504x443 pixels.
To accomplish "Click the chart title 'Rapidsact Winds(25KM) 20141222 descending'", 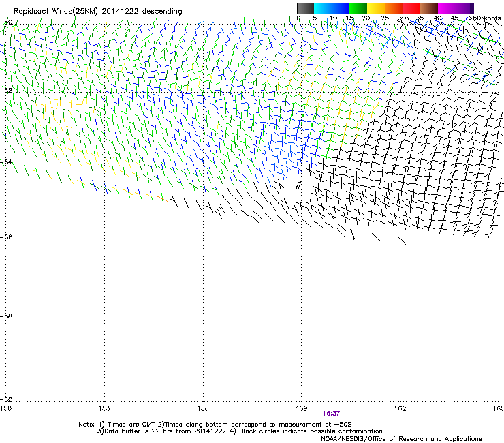I will tap(97, 11).
